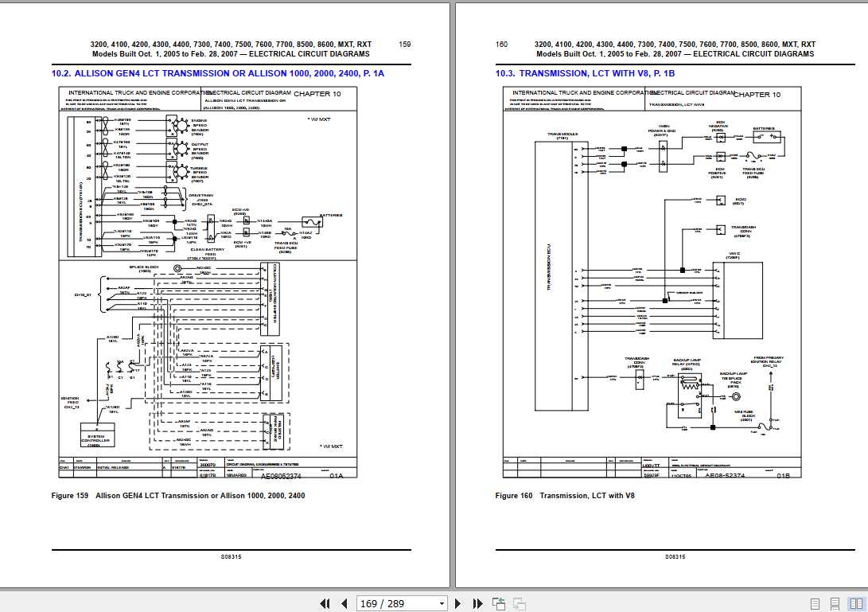
Task: Go back to the previous view
Action: click(498, 603)
